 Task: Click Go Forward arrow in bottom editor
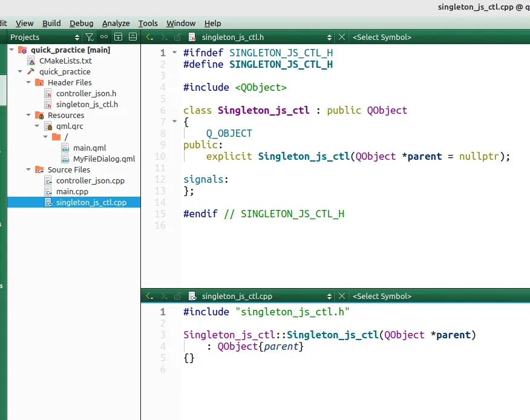pyautogui.click(x=164, y=296)
